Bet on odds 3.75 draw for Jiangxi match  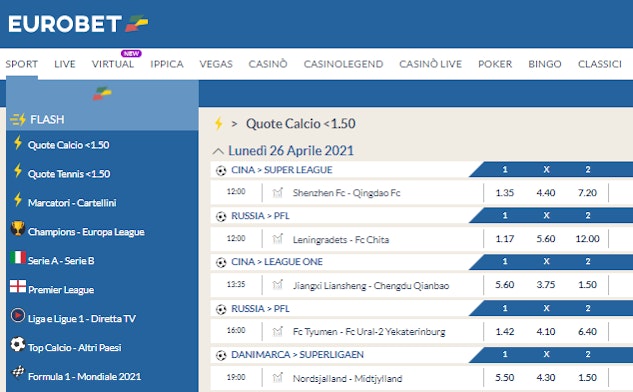[546, 285]
